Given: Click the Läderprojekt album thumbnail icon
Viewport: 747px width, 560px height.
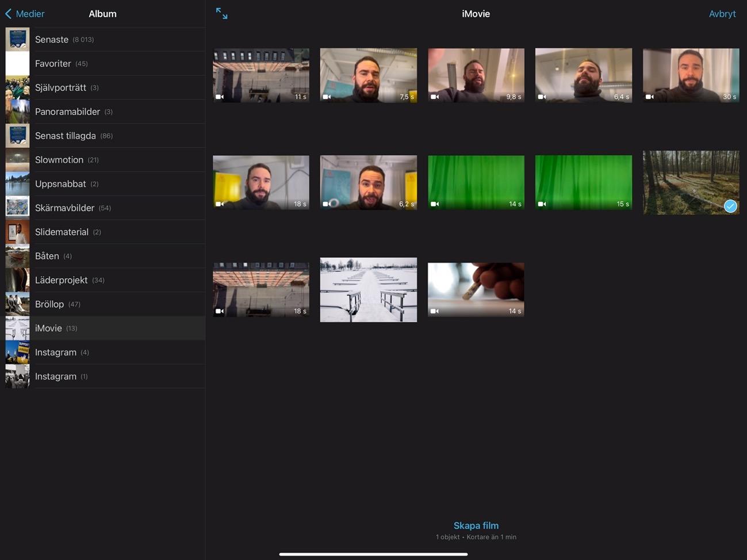Looking at the screenshot, I should click(17, 280).
